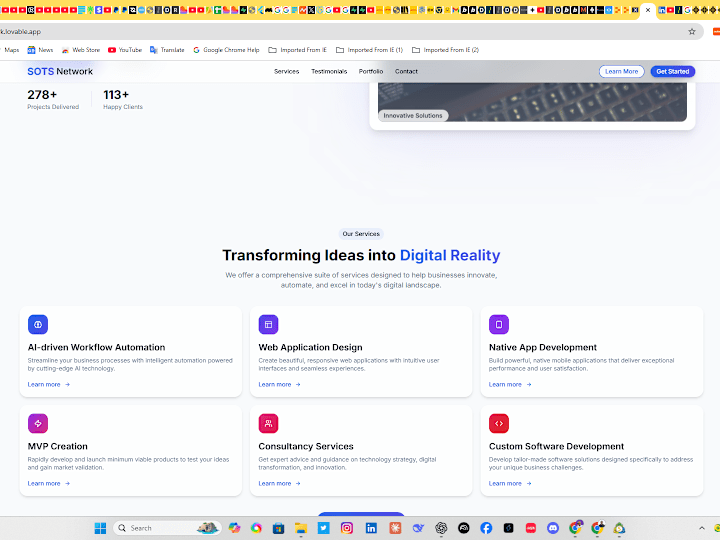Expand the Imported From IE (1) folder
Image resolution: width=720 pixels, height=540 pixels.
369,50
